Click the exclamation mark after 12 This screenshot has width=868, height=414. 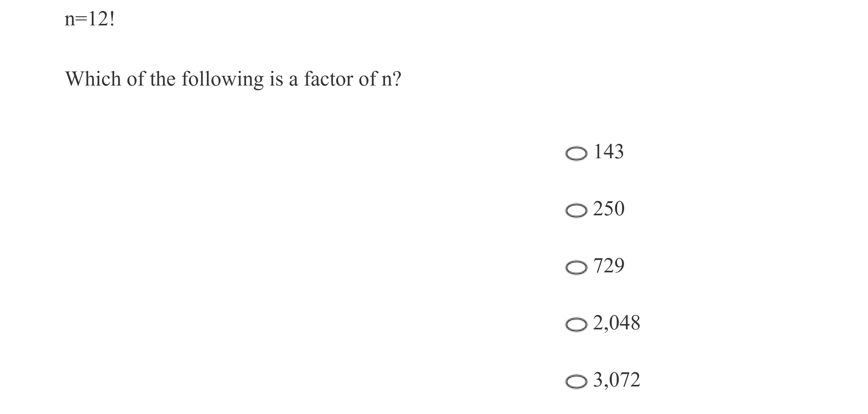click(x=112, y=19)
